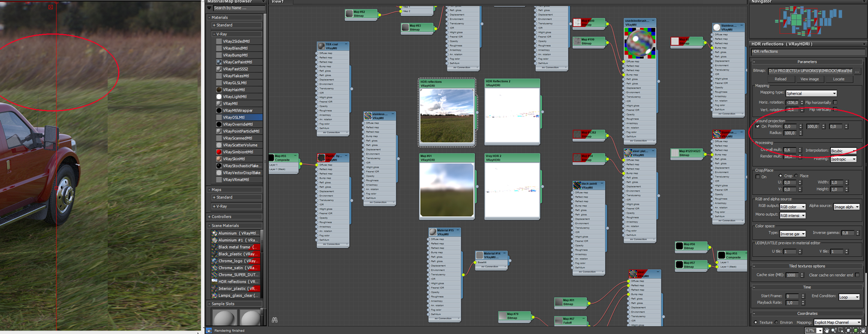The height and width of the screenshot is (334, 868).
Task: Collapse the Scene Materials group
Action: 210,225
